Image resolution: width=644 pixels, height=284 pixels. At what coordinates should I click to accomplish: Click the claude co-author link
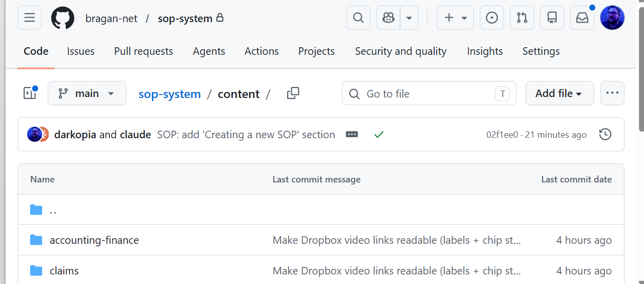pyautogui.click(x=136, y=135)
